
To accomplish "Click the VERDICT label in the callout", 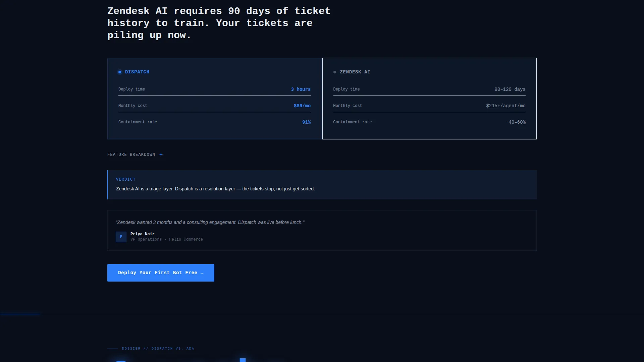I will click(126, 180).
